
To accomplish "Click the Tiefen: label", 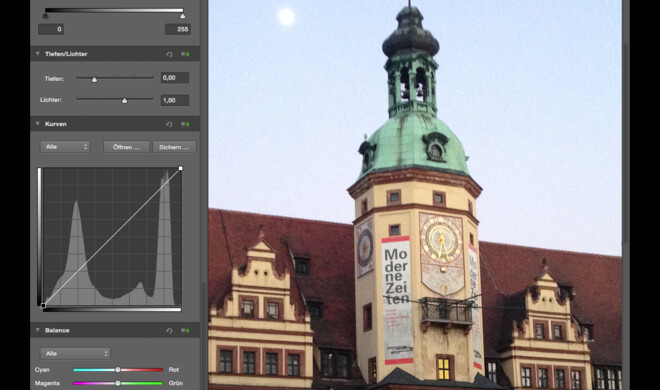I will (54, 79).
